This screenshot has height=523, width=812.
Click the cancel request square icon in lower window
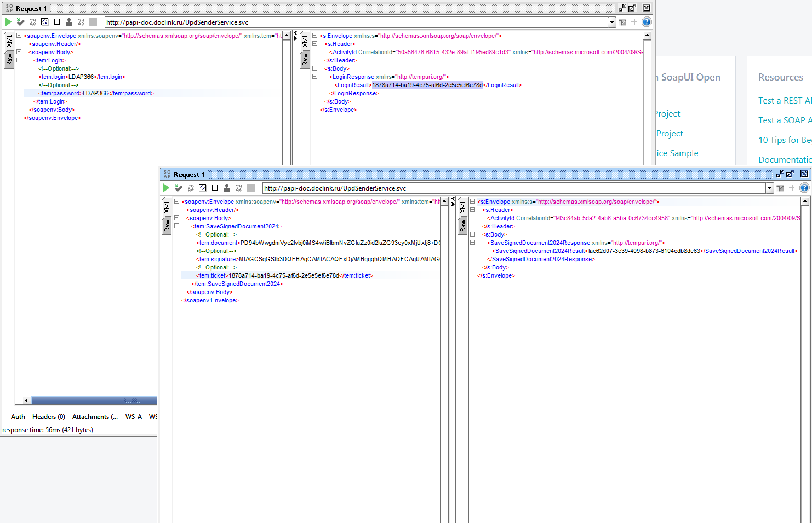click(x=215, y=188)
